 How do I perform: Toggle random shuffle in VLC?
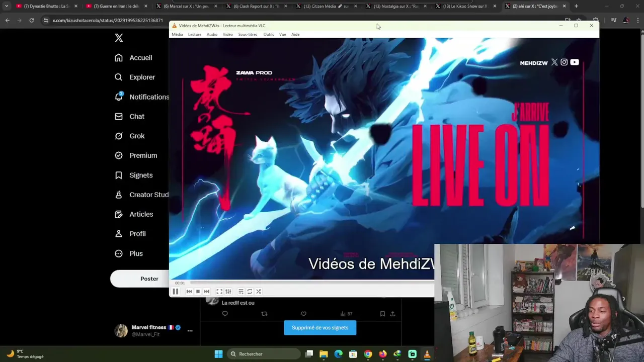(259, 292)
